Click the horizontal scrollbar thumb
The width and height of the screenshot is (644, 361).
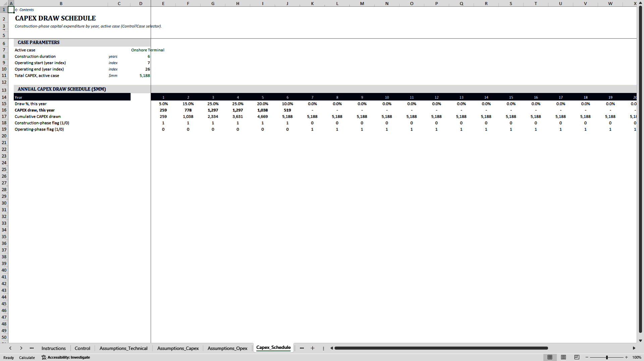[x=441, y=348]
